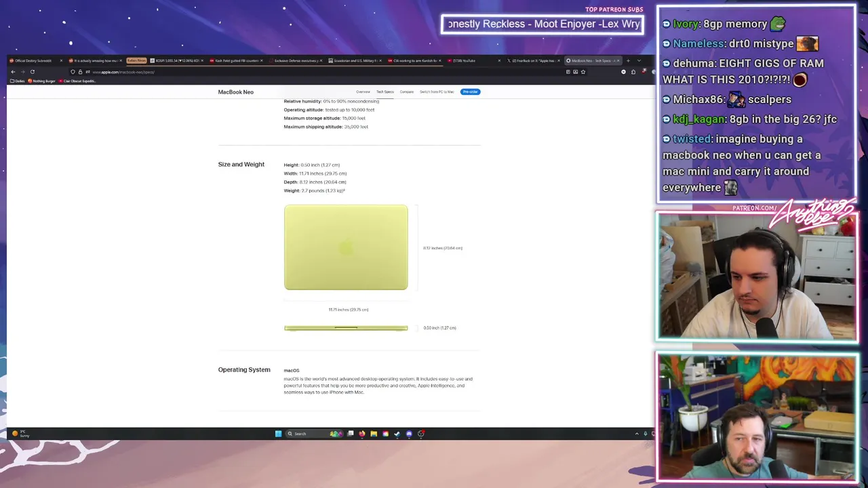Click the 'Operating altitude' line
868x488 pixels.
329,110
